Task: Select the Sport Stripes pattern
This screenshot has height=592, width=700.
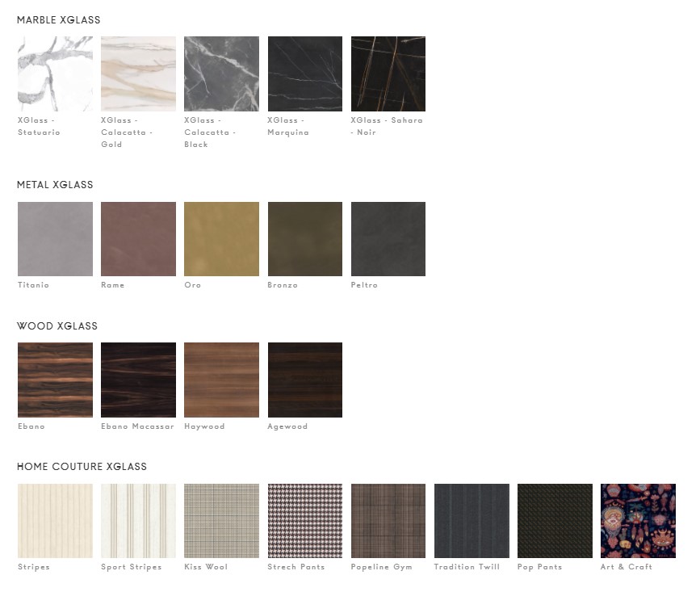Action: pos(138,521)
